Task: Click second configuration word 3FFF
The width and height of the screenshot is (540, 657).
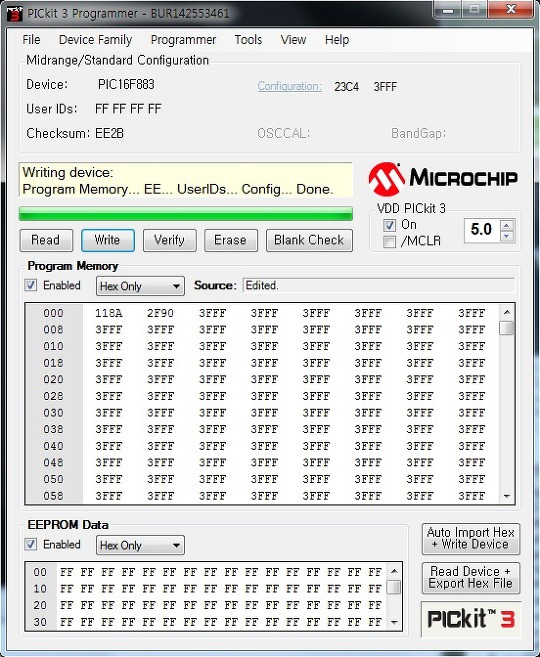Action: pyautogui.click(x=385, y=87)
